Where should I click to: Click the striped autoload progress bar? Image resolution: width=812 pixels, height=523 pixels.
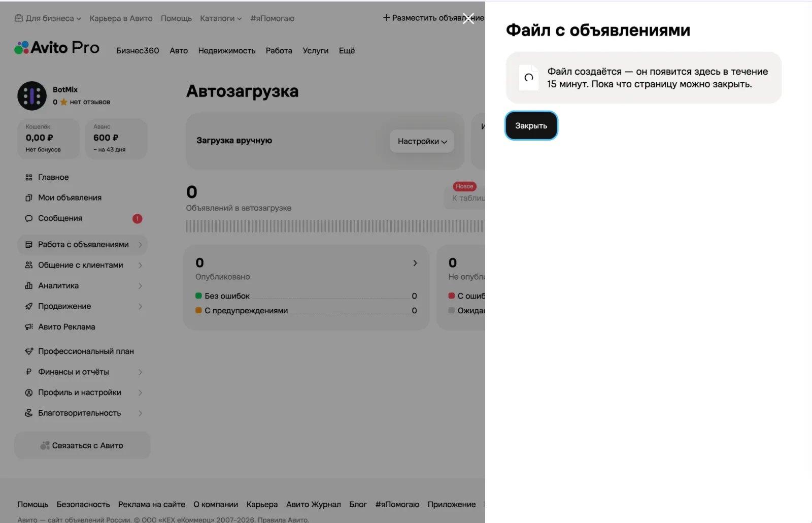click(x=335, y=226)
